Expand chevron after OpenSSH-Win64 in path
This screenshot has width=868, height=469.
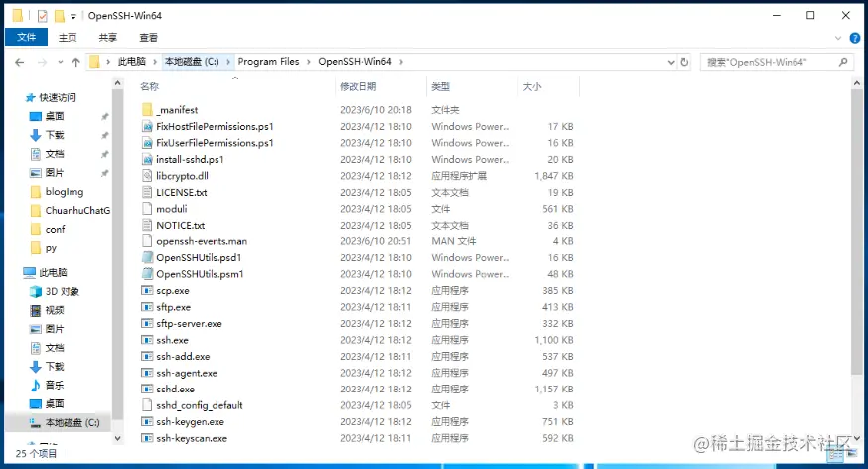click(401, 62)
